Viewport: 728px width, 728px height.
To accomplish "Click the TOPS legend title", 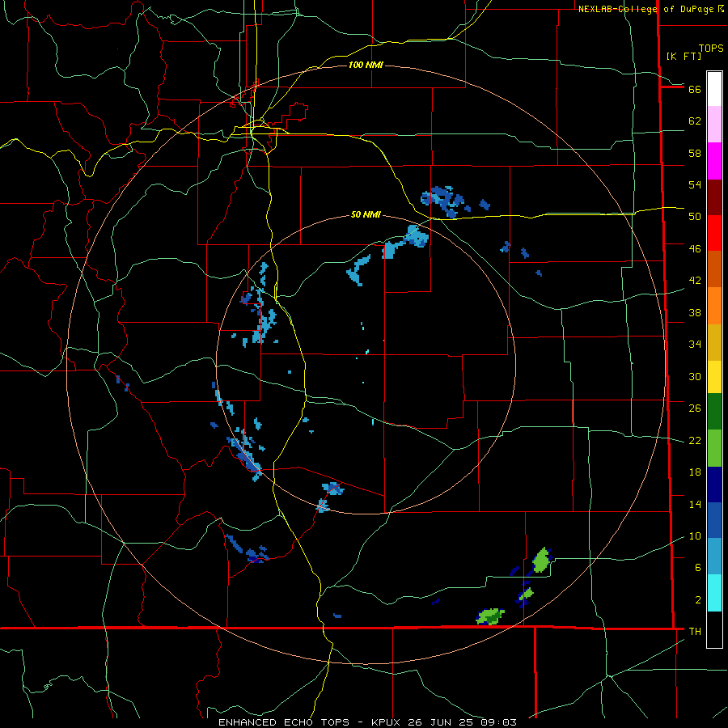I will pyautogui.click(x=711, y=49).
